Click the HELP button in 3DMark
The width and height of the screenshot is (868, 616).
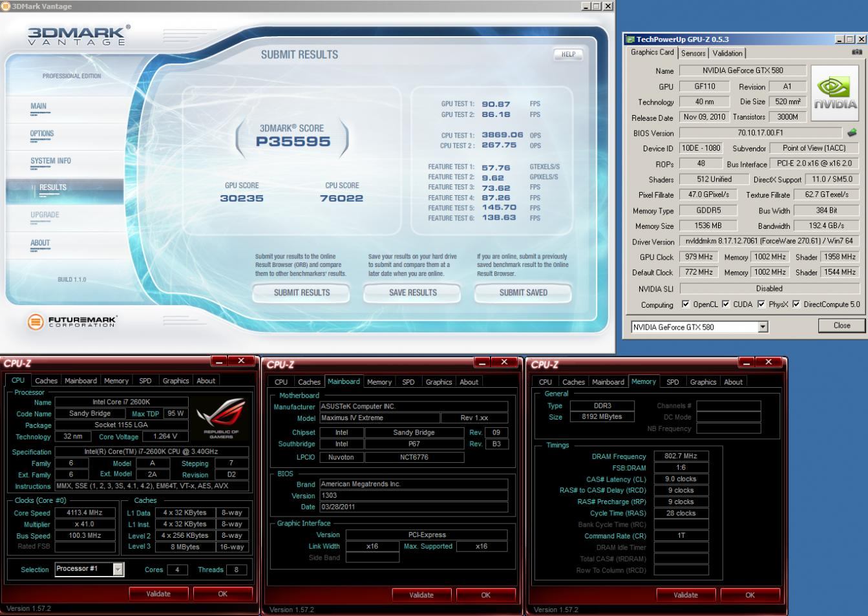(x=568, y=54)
